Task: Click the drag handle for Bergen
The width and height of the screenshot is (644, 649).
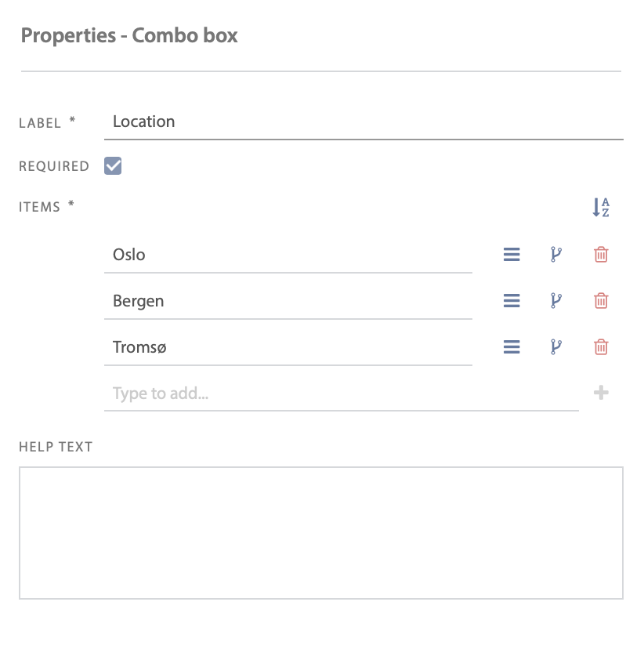Action: tap(512, 301)
